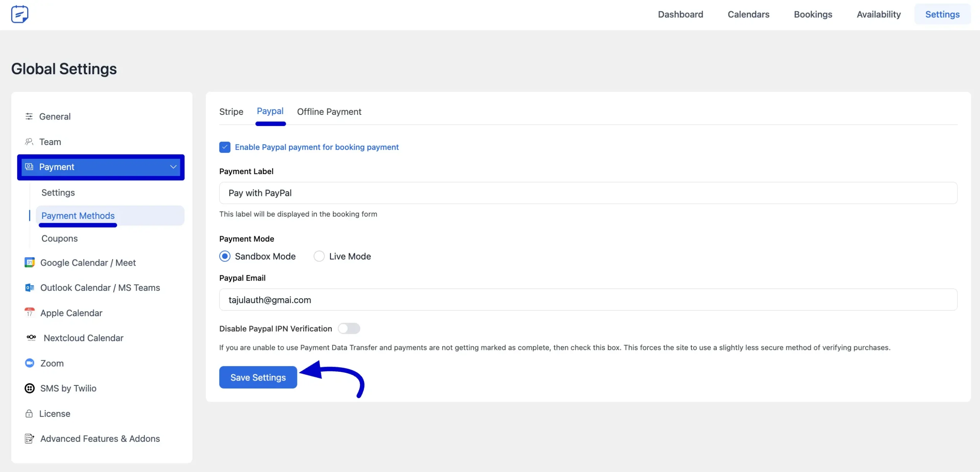
Task: Switch to the Stripe tab
Action: click(x=231, y=112)
